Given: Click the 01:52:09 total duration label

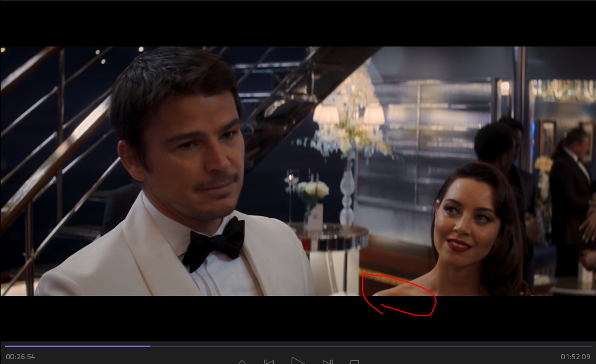Looking at the screenshot, I should (575, 357).
